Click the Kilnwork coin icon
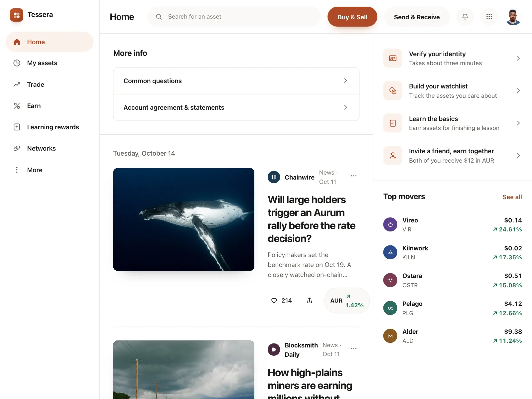 pyautogui.click(x=390, y=252)
